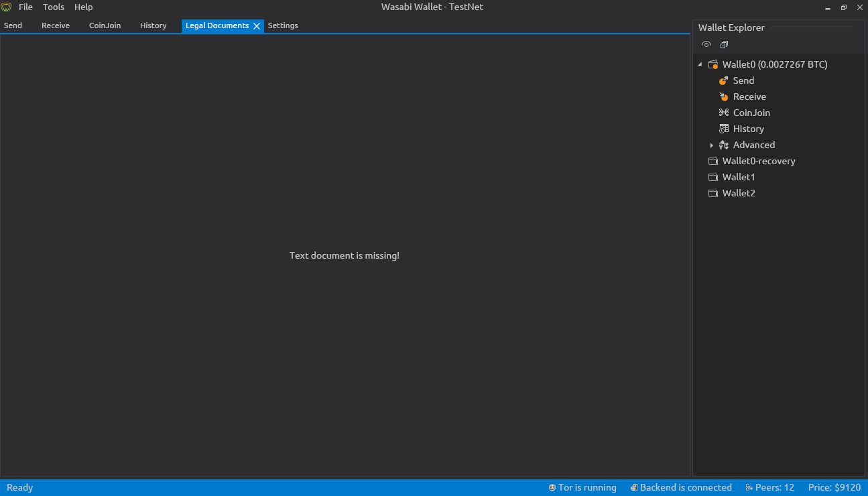Screen dimensions: 868x496
Task: Toggle hidden balances with the eye icon
Action: point(706,44)
